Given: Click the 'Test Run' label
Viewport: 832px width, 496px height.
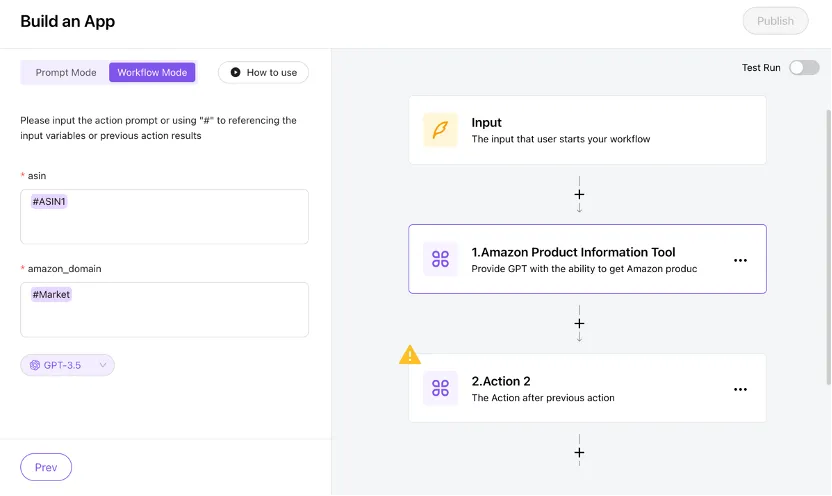Looking at the screenshot, I should coord(761,67).
